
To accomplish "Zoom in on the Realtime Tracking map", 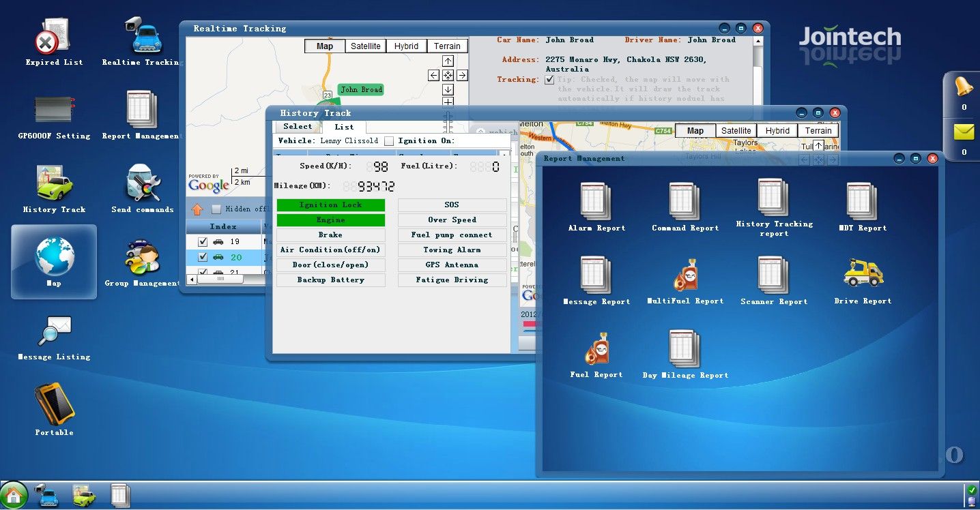I will 448,102.
